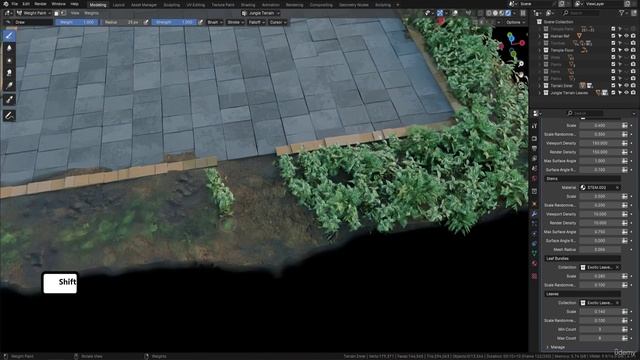The image size is (640, 360).
Task: Click the Blender logo menu icon
Action: pyautogui.click(x=5, y=4)
